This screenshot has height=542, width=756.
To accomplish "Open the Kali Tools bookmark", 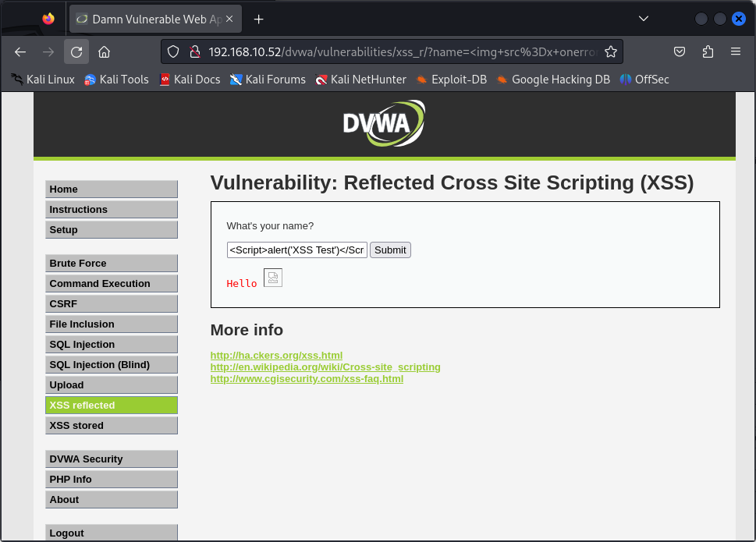I will [x=117, y=80].
